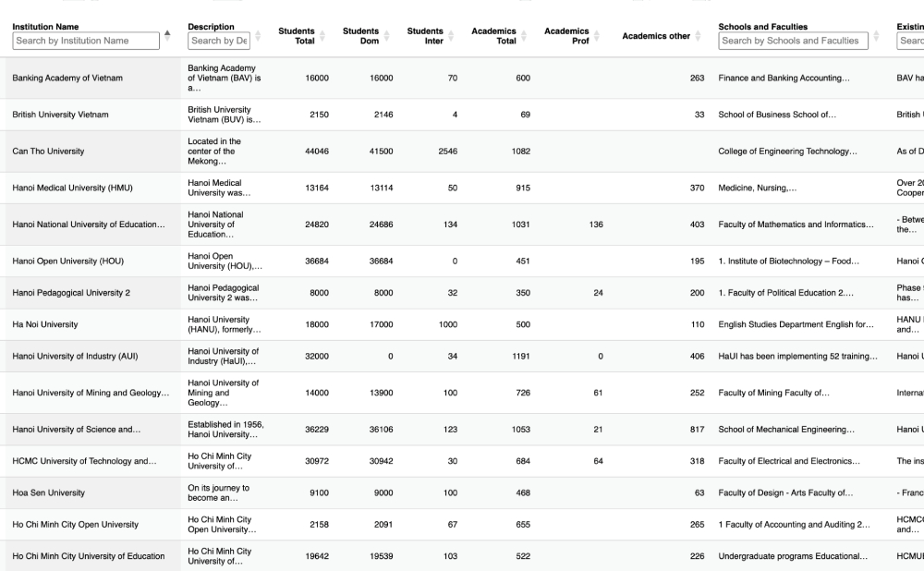Select Ho Chi Minh City Open University name
The image size is (924, 571).
(x=76, y=525)
